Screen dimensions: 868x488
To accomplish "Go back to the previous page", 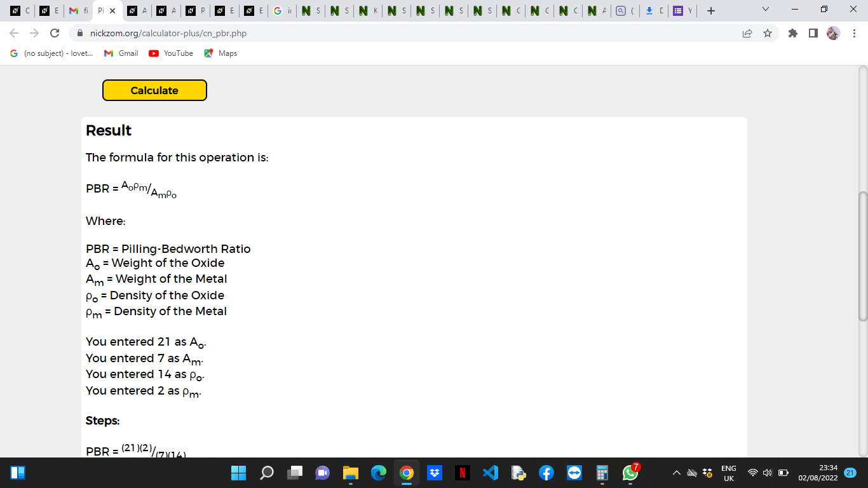I will coord(15,33).
